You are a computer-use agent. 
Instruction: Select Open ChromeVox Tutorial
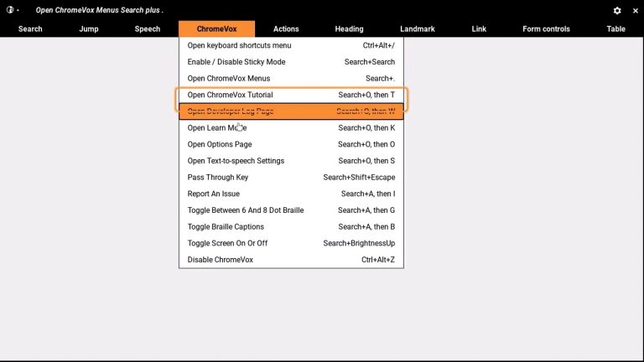291,95
